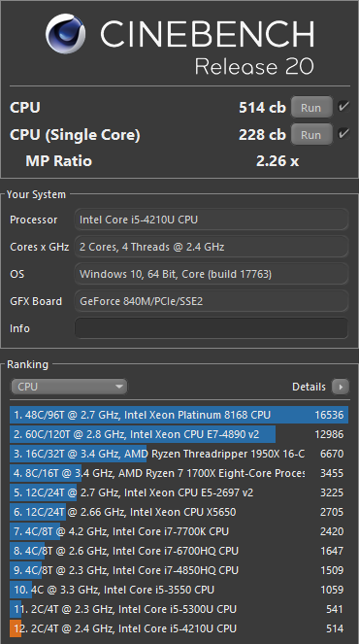Click the Ranking section heading

tap(27, 364)
